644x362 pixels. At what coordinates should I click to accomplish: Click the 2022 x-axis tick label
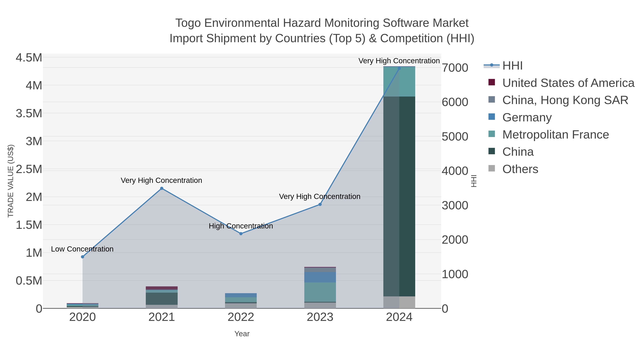241,317
